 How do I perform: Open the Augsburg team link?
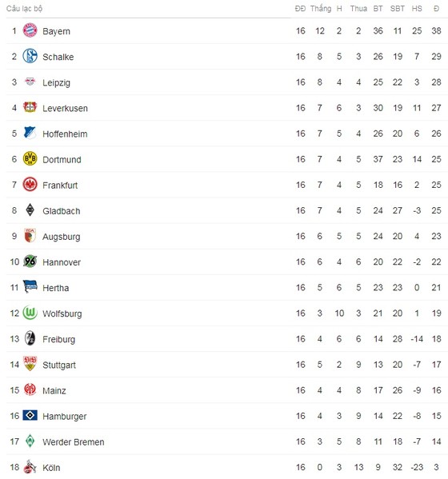[61, 237]
